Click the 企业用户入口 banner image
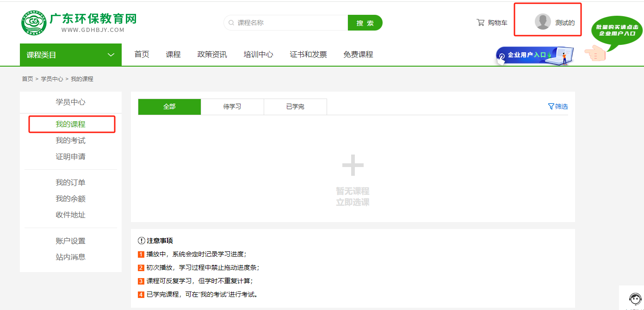 pyautogui.click(x=534, y=56)
